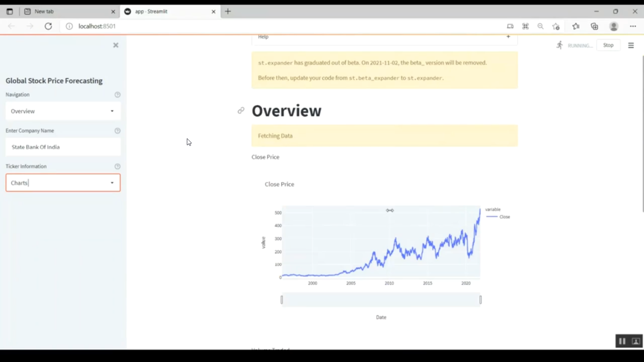Copy the Overview heading anchor link
Viewport: 644px width, 362px height.
[x=241, y=111]
